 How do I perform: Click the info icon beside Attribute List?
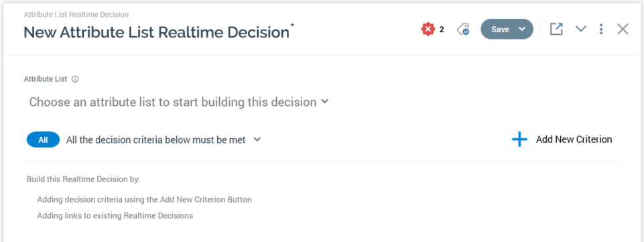tap(75, 79)
